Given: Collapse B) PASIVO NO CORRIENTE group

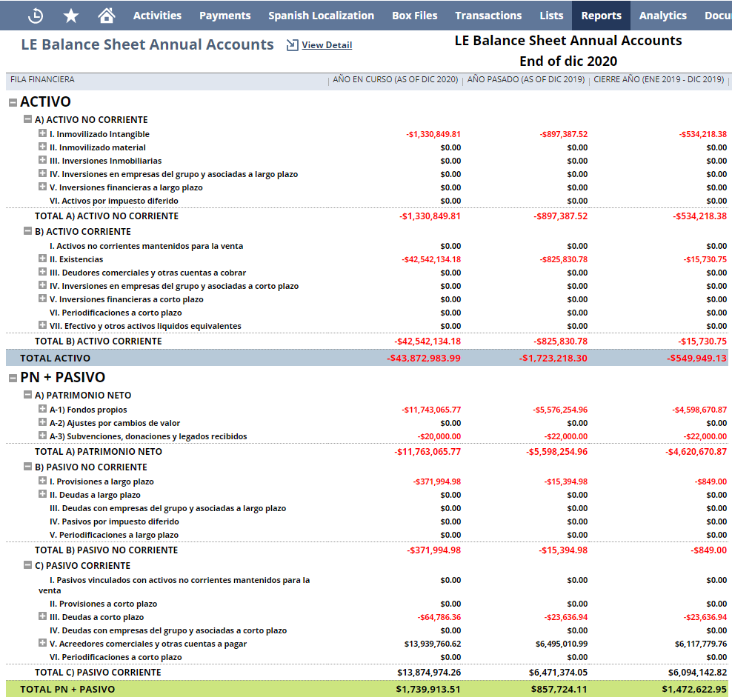Looking at the screenshot, I should point(28,467).
